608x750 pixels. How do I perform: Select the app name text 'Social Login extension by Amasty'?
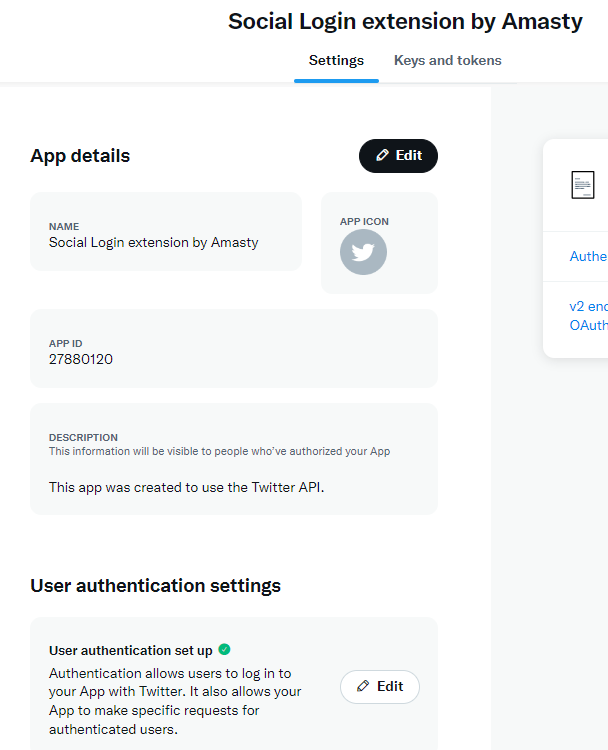tap(154, 243)
